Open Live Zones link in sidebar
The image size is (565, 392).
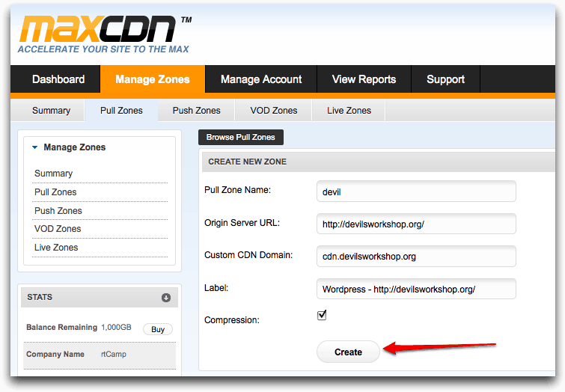coord(56,248)
